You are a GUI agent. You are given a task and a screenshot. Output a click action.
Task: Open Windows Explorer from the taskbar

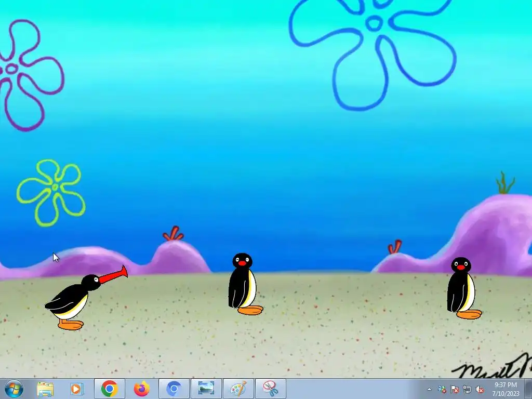click(45, 389)
